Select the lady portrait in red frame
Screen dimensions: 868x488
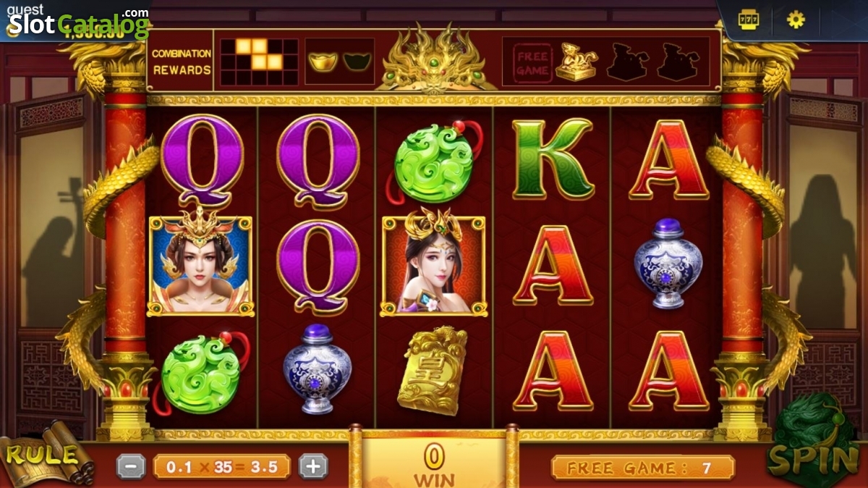[434, 264]
